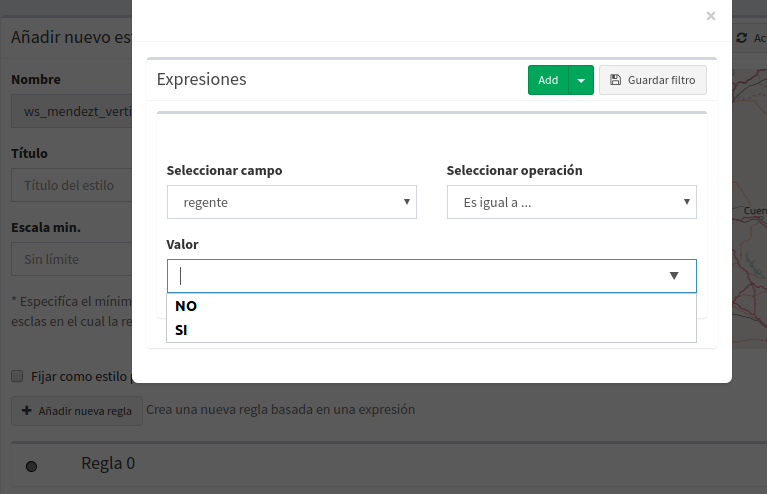Screen dimensions: 767x494
Task: Click the Nombre input field
Action: (70, 111)
